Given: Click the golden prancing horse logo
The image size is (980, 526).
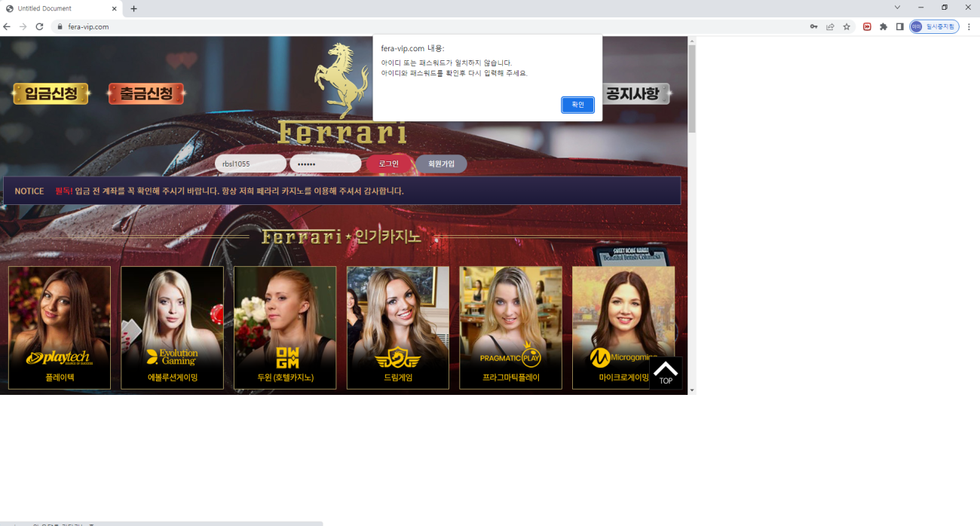Looking at the screenshot, I should pos(341,80).
